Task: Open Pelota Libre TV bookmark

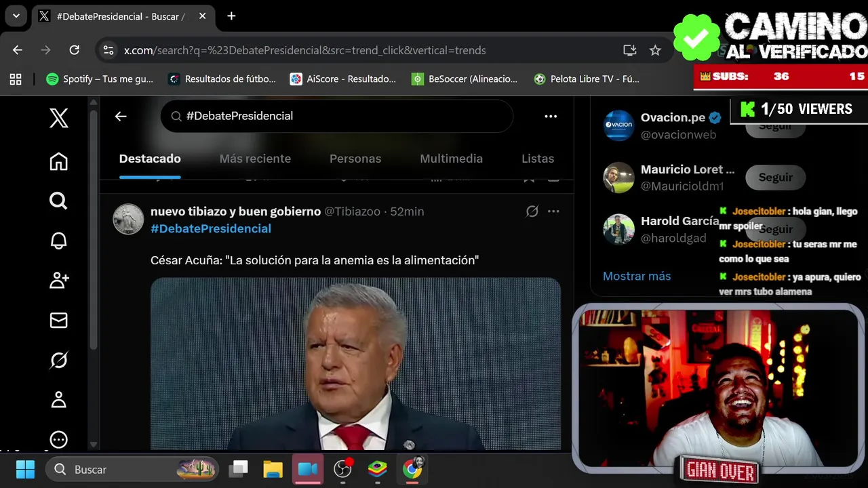Action: click(587, 79)
